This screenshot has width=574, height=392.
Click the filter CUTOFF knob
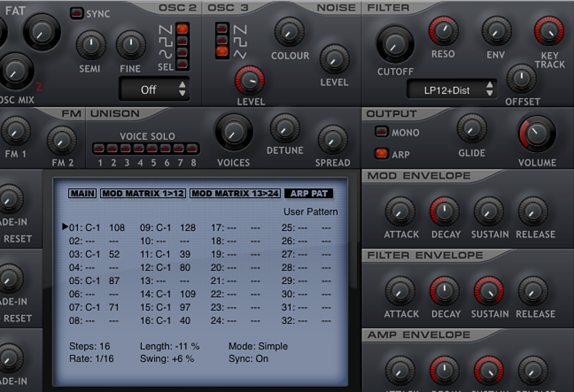click(395, 44)
